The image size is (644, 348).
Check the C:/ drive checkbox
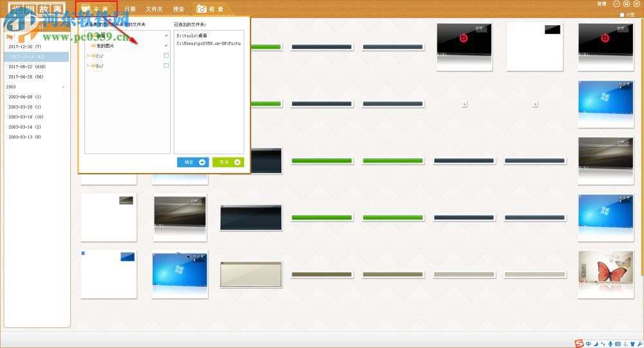tap(166, 55)
